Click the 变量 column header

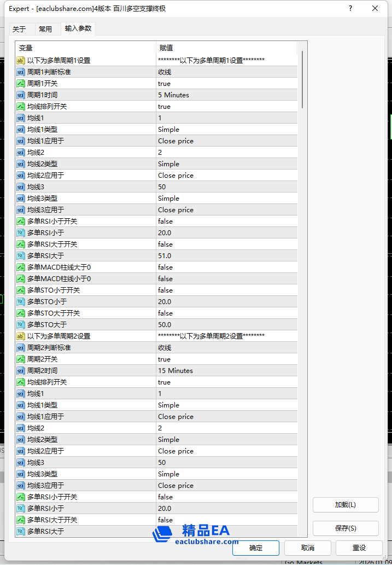(x=86, y=48)
